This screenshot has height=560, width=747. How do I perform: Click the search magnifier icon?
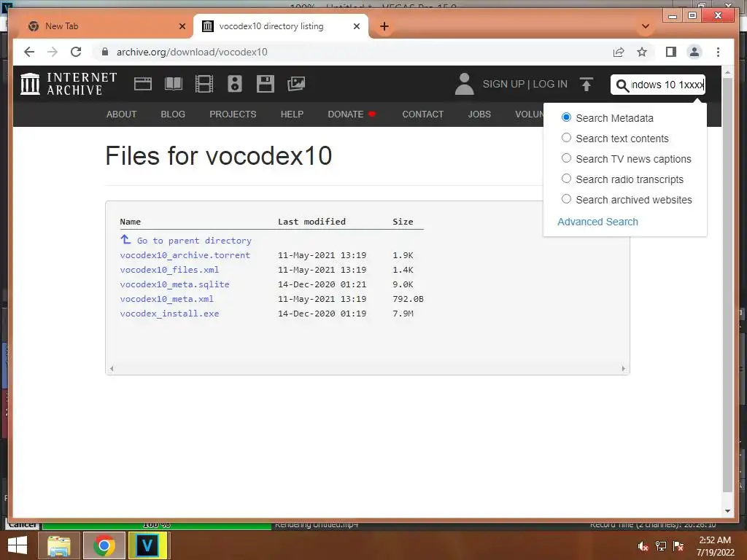tap(622, 85)
